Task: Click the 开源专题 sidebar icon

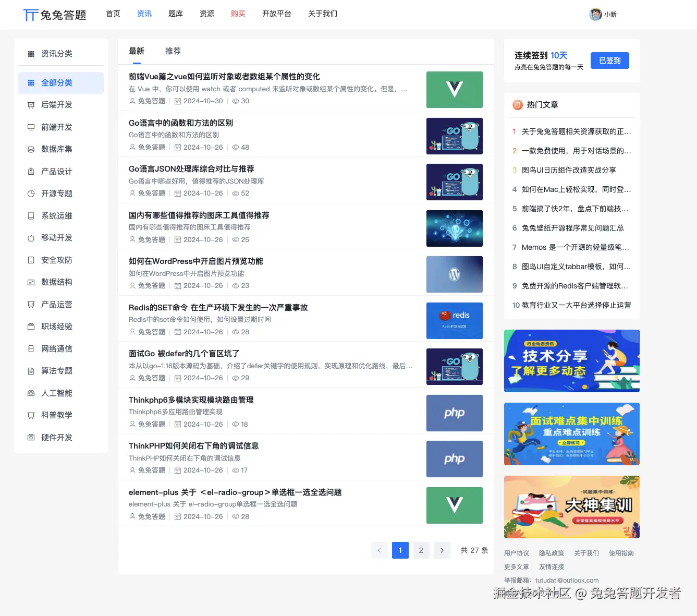Action: (30, 193)
